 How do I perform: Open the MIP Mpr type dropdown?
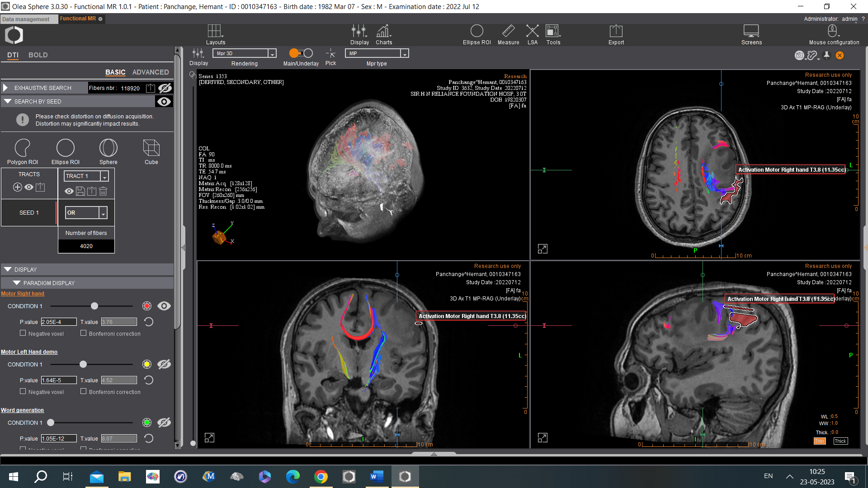pyautogui.click(x=404, y=53)
